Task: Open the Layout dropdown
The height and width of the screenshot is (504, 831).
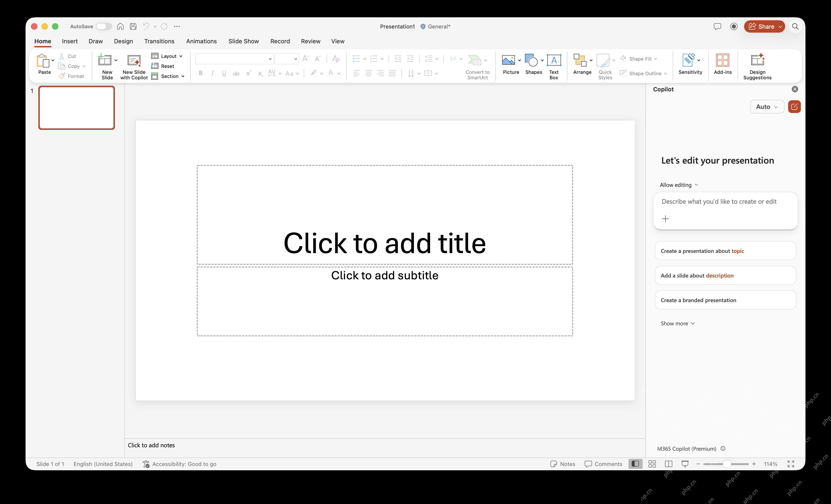Action: 167,56
